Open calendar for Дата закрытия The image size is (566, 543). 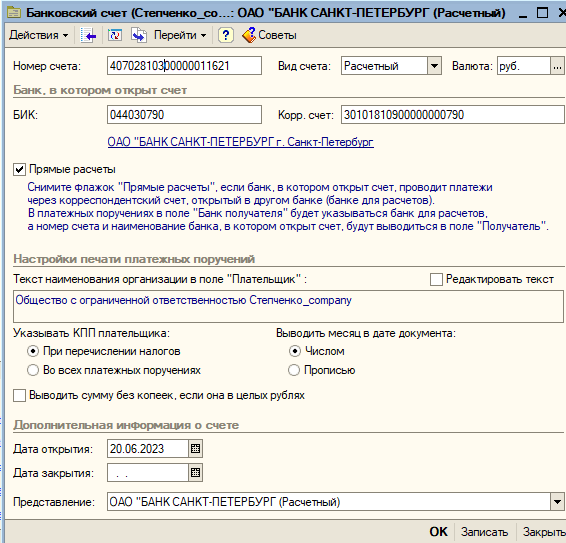click(195, 473)
